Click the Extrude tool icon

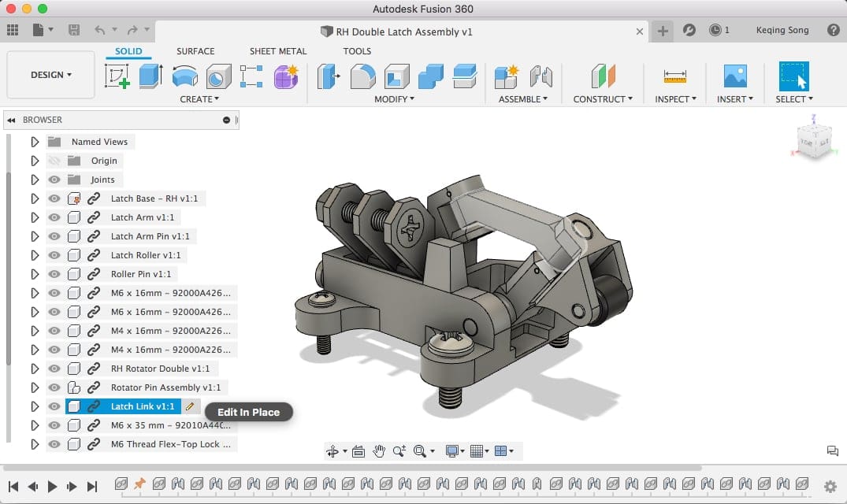click(x=150, y=76)
